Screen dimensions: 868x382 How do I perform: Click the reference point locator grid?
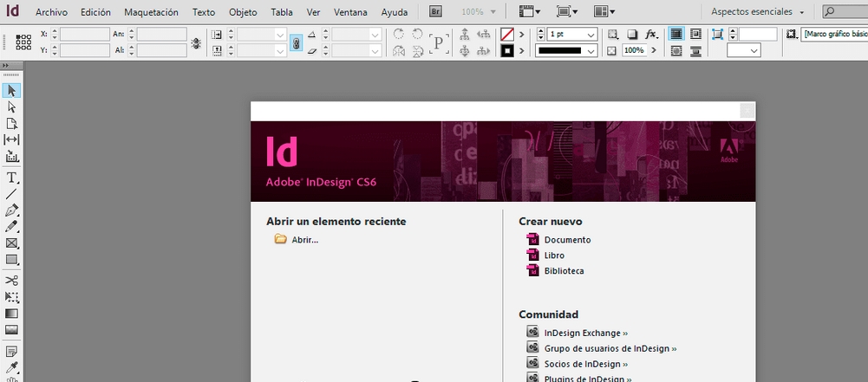(23, 42)
